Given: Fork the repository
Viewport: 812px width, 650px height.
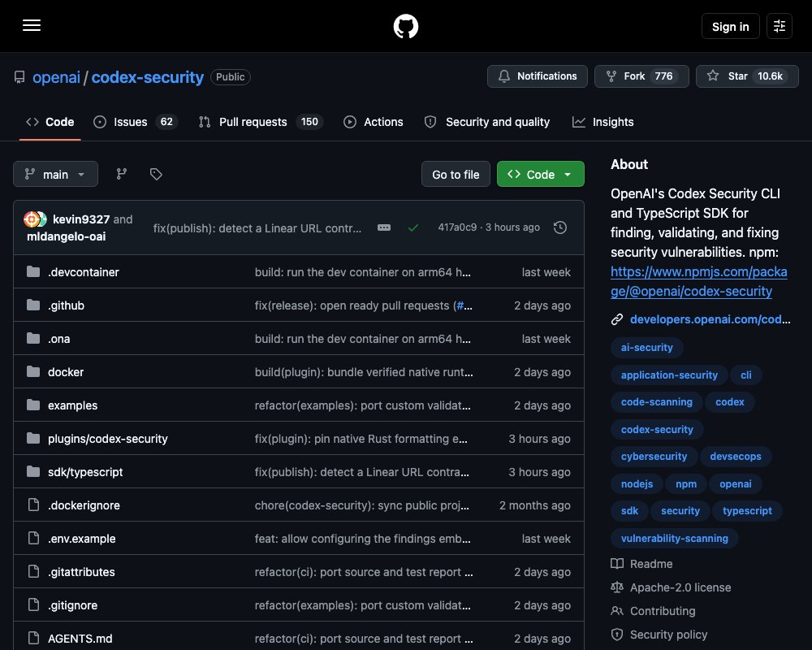Looking at the screenshot, I should coord(641,76).
